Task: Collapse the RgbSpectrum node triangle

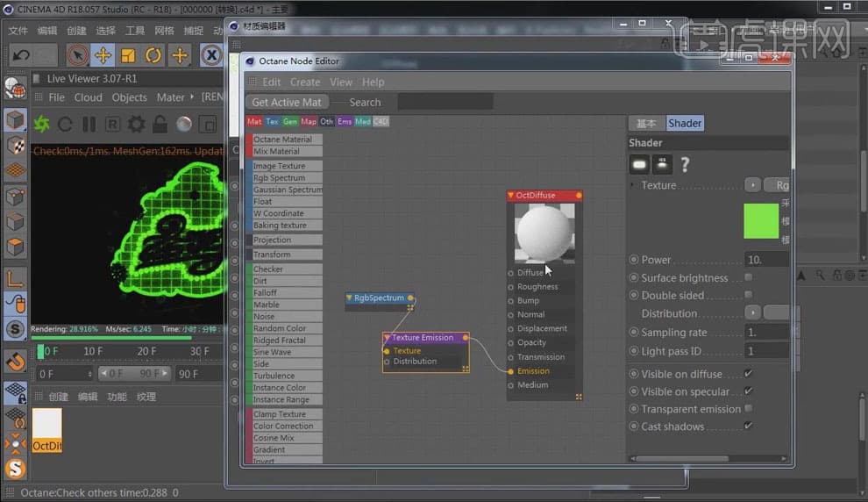Action: [349, 298]
